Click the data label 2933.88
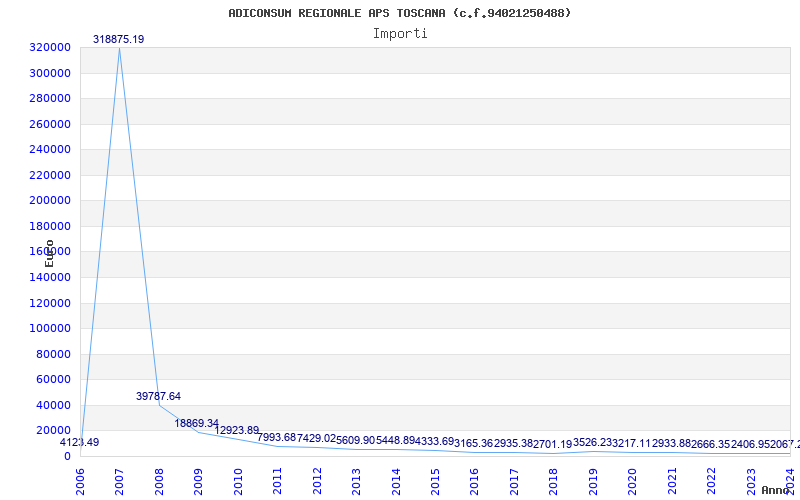800x500 pixels. click(x=671, y=443)
